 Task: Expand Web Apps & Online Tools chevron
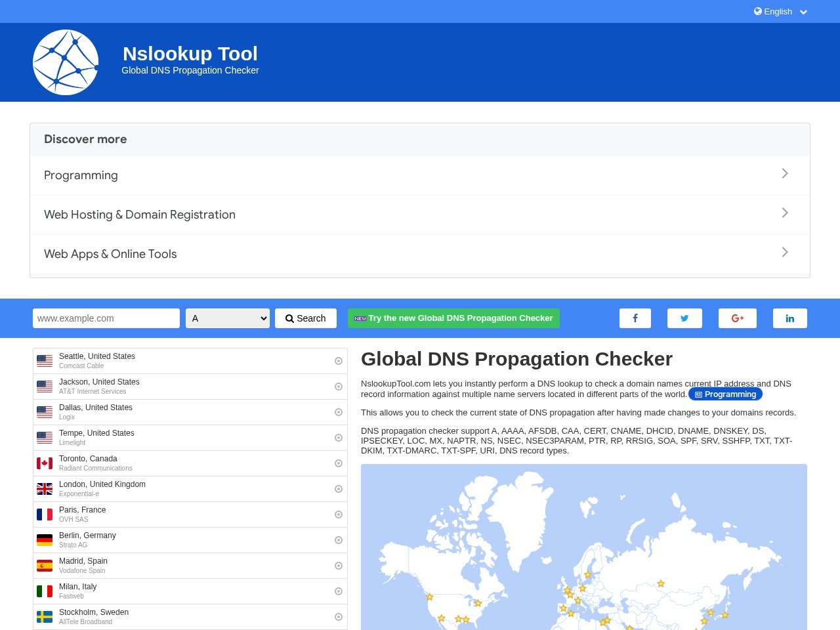click(x=785, y=252)
